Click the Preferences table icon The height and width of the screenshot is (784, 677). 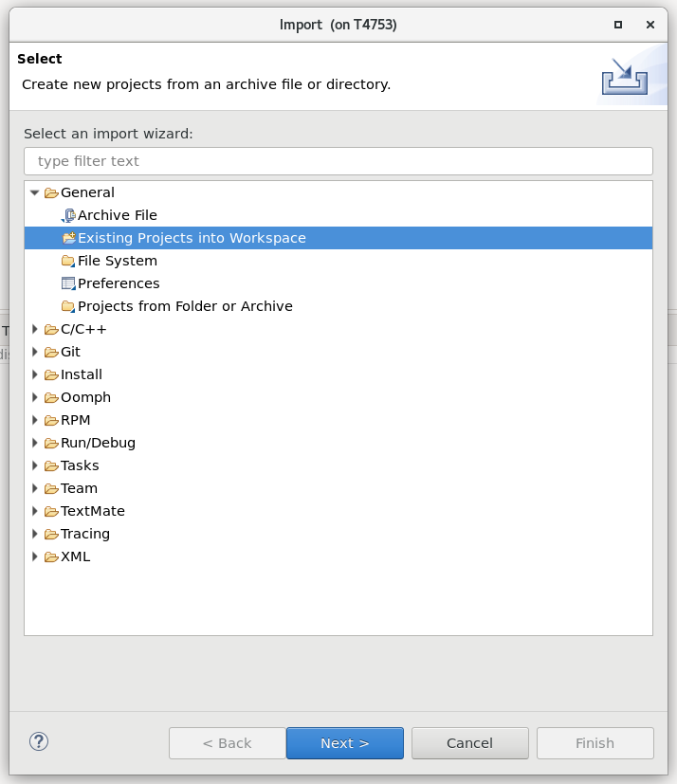pyautogui.click(x=68, y=283)
